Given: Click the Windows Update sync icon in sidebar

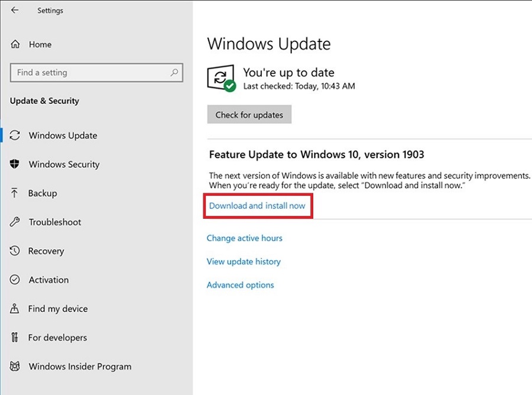Looking at the screenshot, I should [x=15, y=135].
